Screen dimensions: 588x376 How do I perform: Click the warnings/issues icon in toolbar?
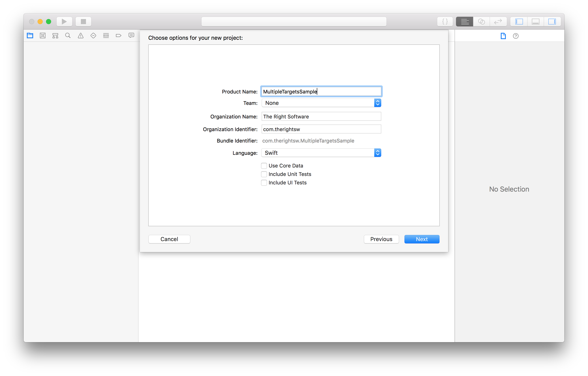click(x=80, y=35)
